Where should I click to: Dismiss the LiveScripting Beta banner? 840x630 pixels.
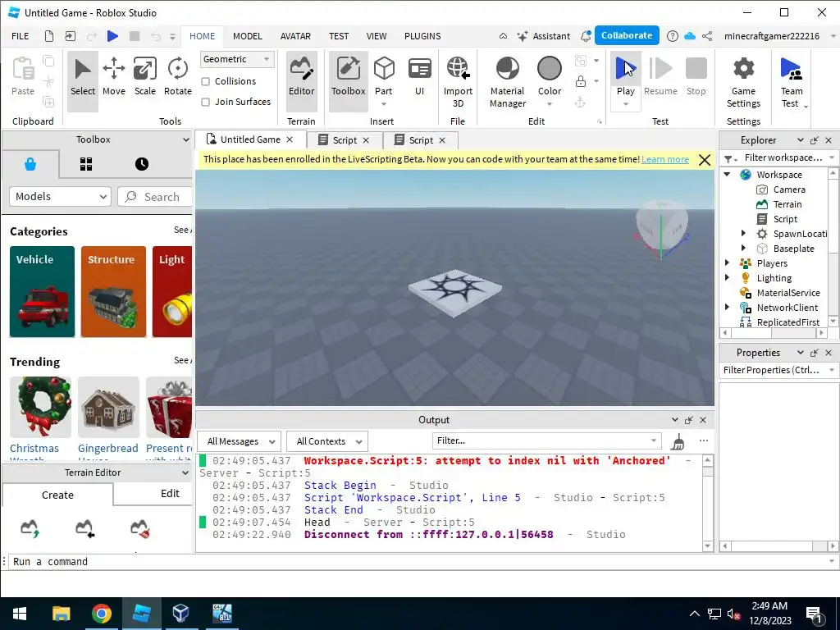point(705,160)
